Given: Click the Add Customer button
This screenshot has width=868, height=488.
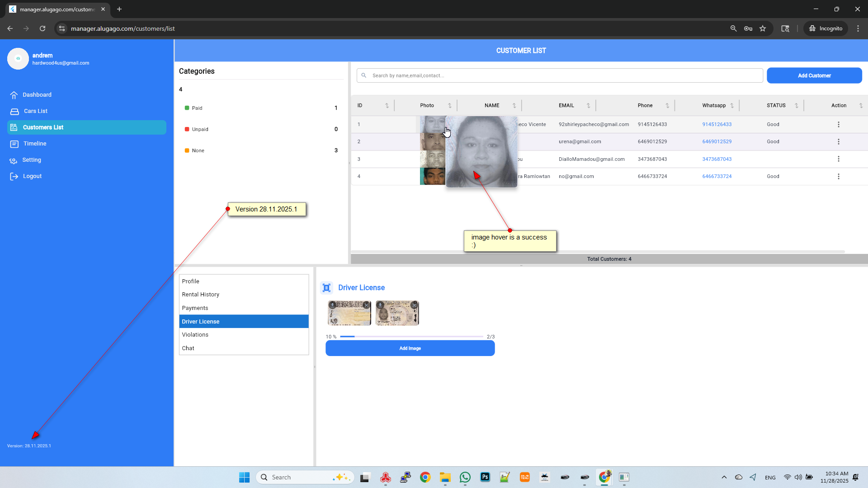Looking at the screenshot, I should coord(814,75).
